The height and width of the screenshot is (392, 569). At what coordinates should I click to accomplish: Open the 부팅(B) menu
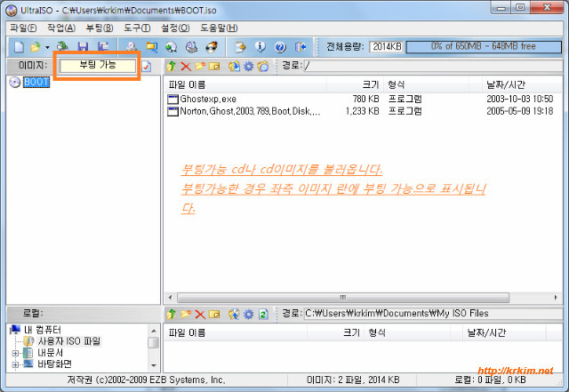click(100, 28)
